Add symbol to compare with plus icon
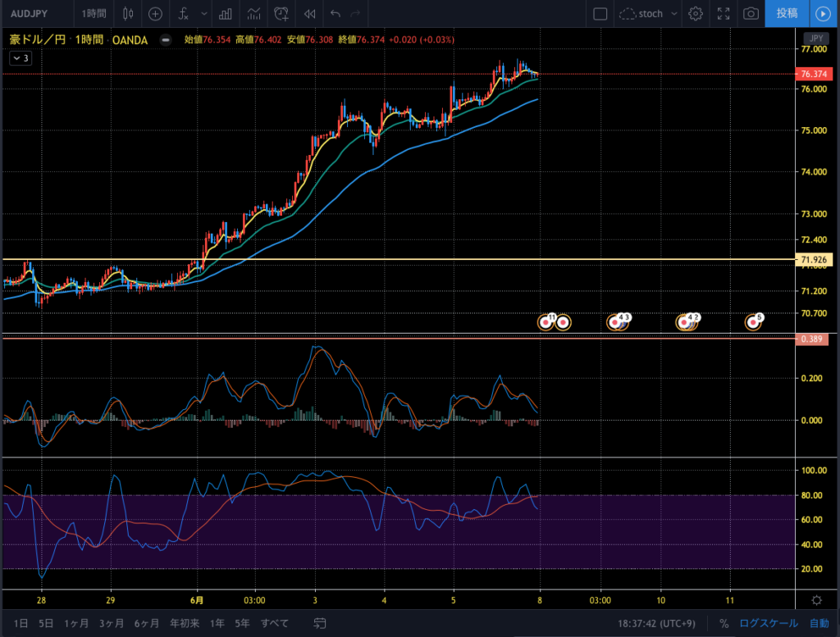The height and width of the screenshot is (637, 840). (x=155, y=13)
